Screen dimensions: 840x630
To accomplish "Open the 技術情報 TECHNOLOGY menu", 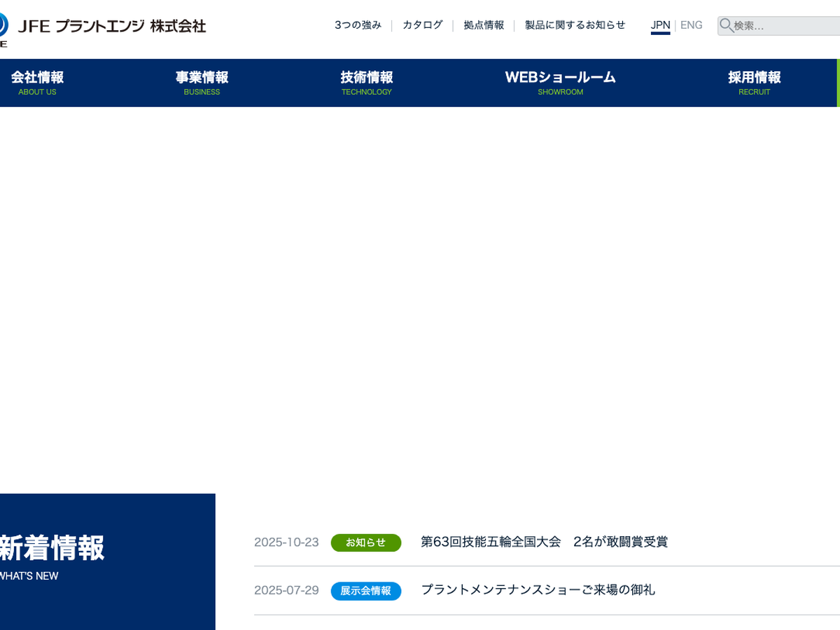I will coord(367,83).
